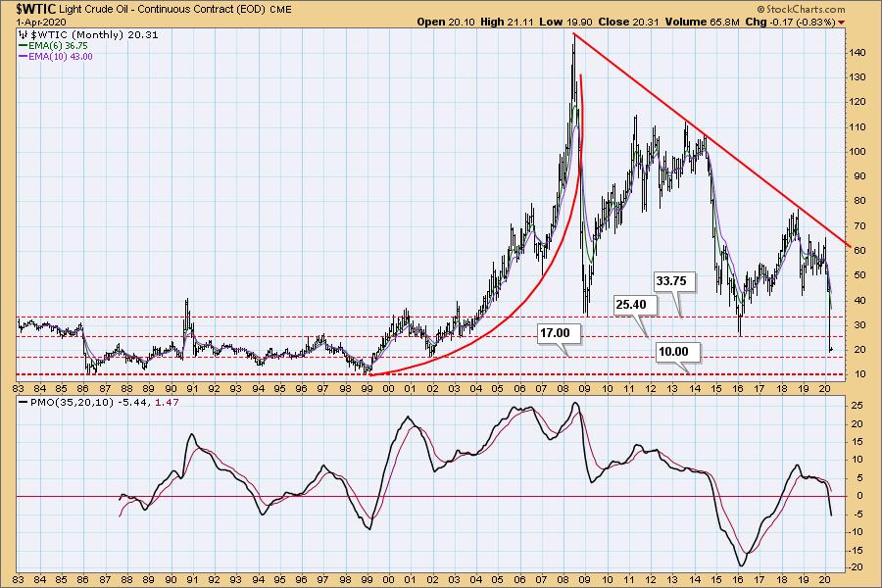This screenshot has width=882, height=588.
Task: Click the EMA(10) 43.00 legend label
Action: (x=61, y=56)
